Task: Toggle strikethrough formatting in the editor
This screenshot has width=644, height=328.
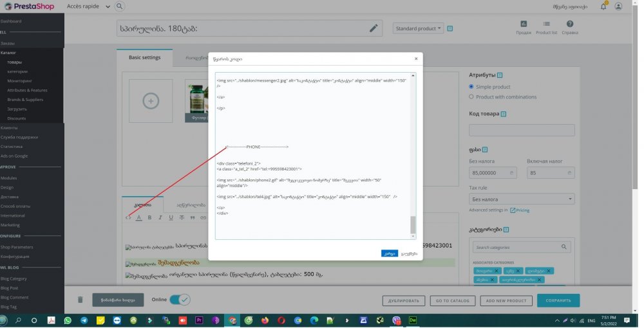Action: [x=182, y=218]
